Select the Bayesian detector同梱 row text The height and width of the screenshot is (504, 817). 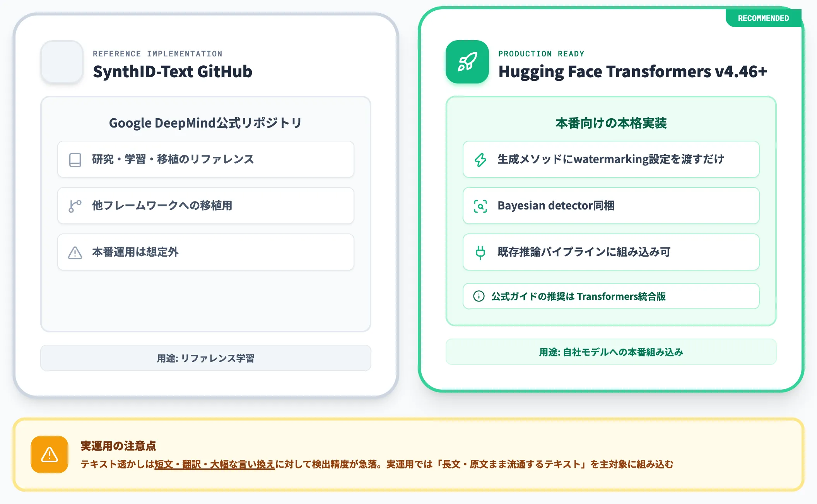click(x=556, y=206)
